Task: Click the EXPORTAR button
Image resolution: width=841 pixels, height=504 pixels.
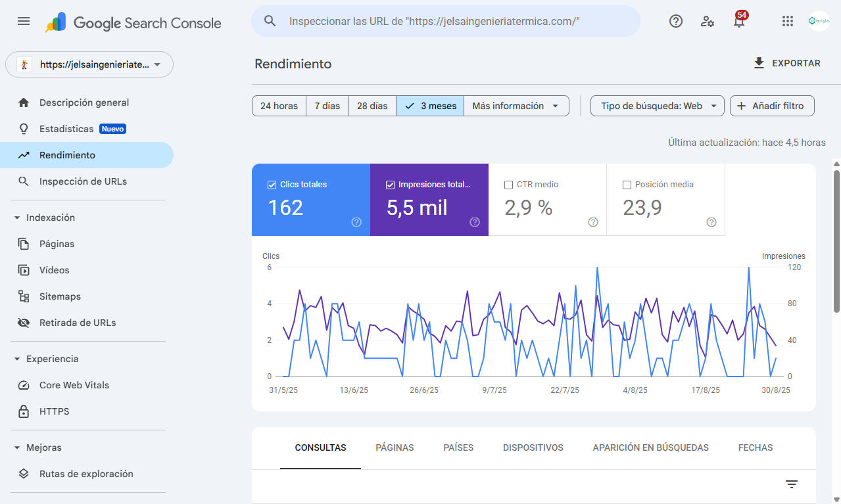Action: (x=786, y=63)
